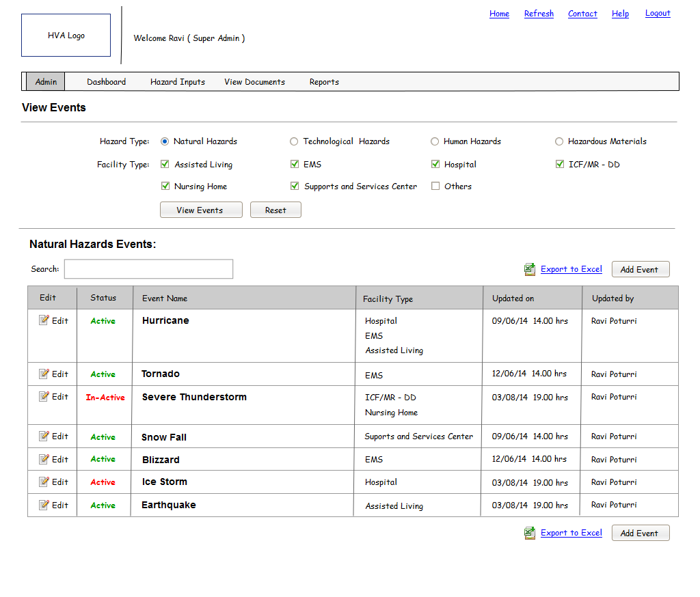Click edit icon for Severe Thunderstorm row
The image size is (700, 597).
pyautogui.click(x=44, y=396)
